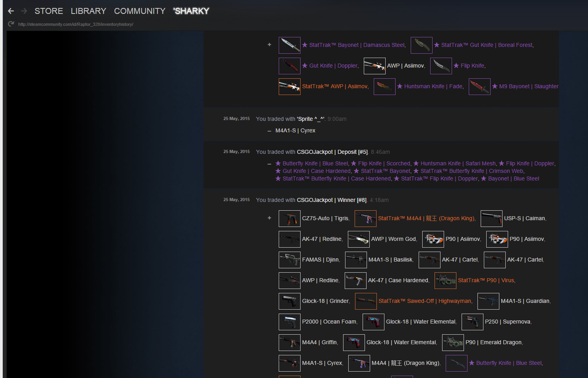Open USP-S Caiman item image
This screenshot has height=378, width=588.
[x=491, y=219]
